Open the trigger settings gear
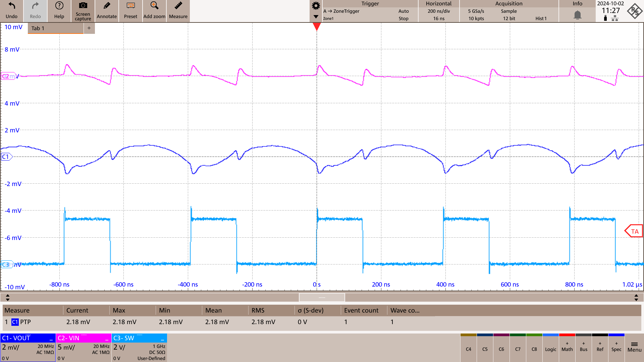This screenshot has width=644, height=362. [x=315, y=6]
